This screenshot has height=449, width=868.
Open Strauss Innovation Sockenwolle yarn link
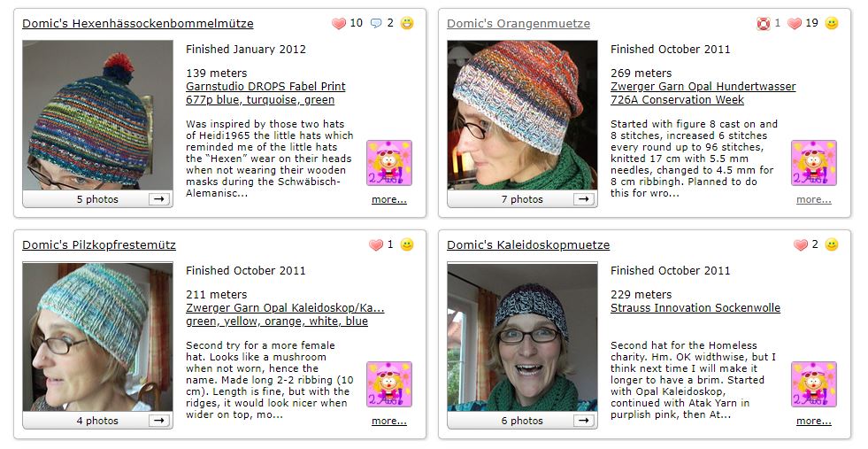pyautogui.click(x=695, y=307)
